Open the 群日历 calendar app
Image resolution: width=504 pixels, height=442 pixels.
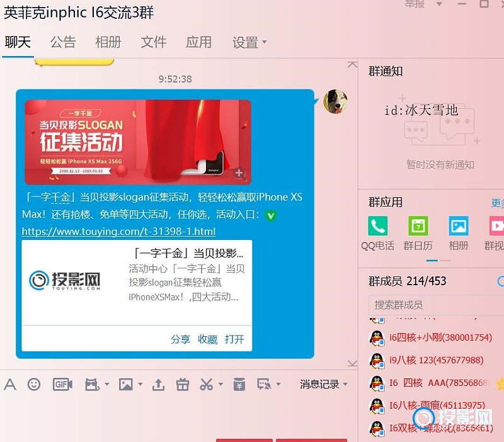(x=418, y=234)
